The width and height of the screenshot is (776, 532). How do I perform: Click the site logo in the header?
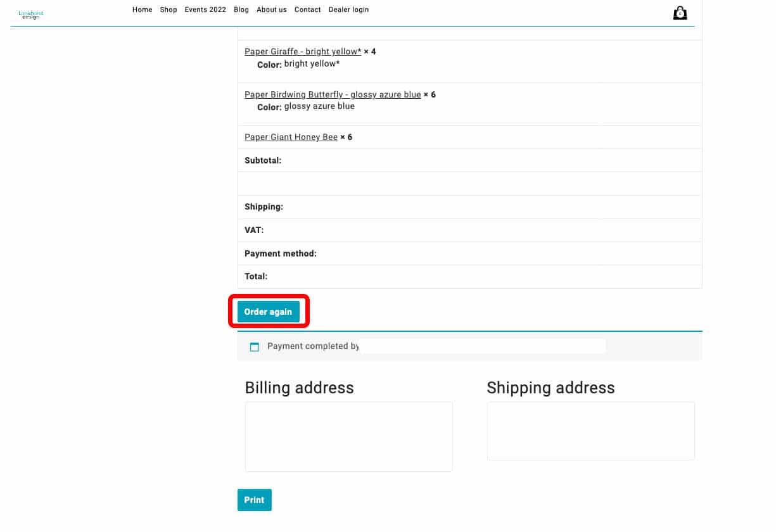click(31, 15)
